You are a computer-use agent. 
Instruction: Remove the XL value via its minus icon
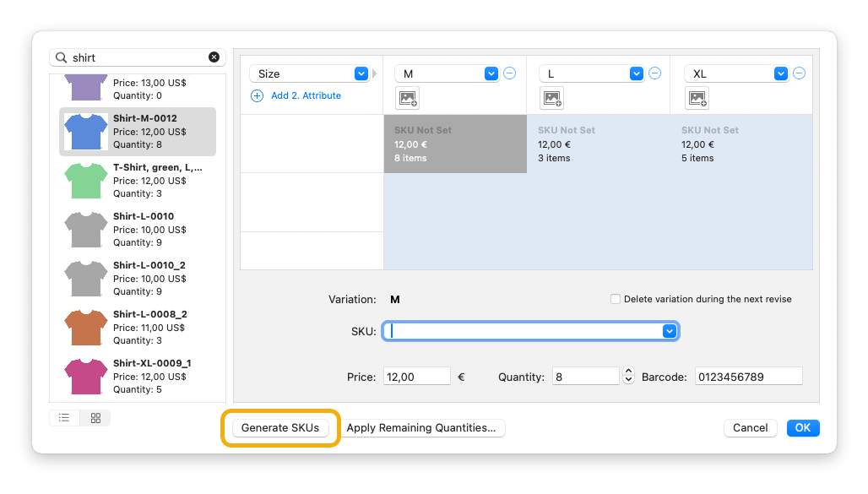[799, 73]
